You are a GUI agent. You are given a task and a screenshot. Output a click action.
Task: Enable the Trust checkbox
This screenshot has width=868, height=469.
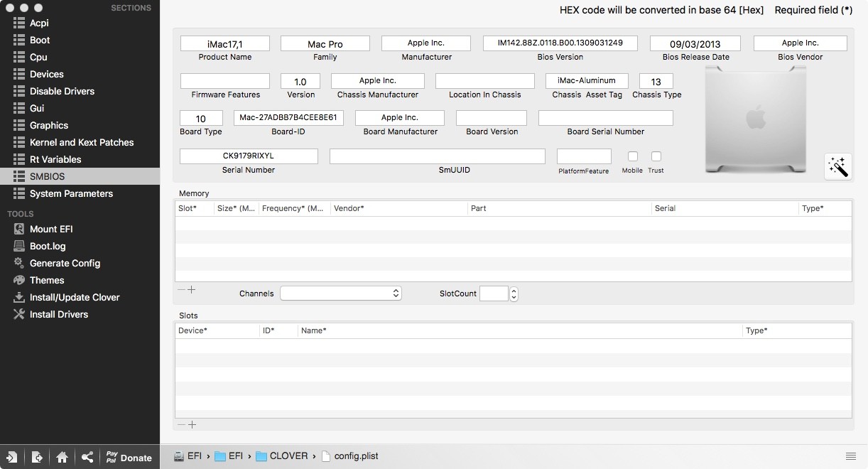(x=656, y=156)
